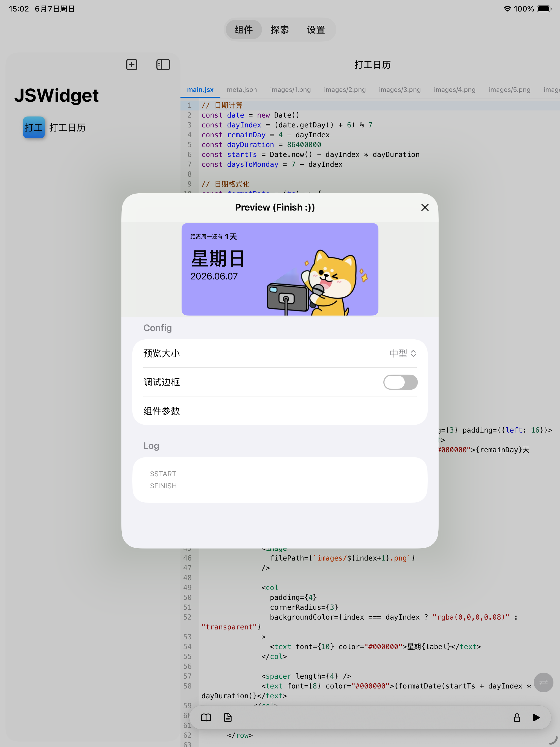
Task: Click line 51 cornerRadius={3}
Action: [x=304, y=607]
